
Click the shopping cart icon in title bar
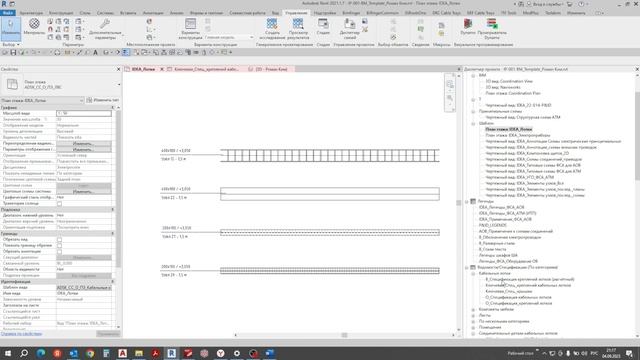570,4
